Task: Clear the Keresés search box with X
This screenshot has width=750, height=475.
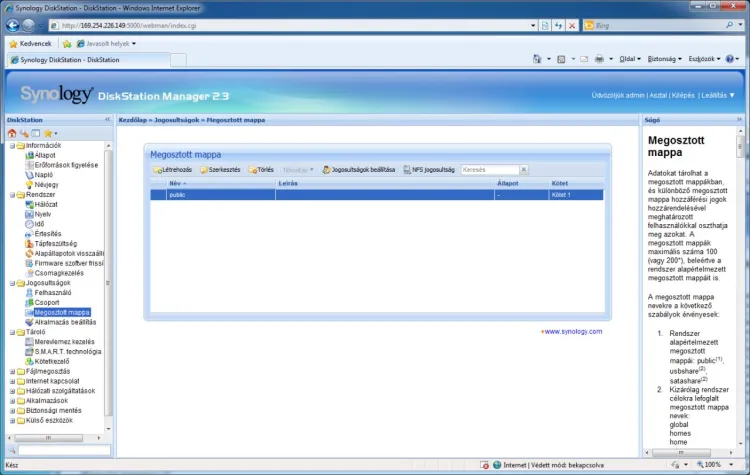Action: click(x=524, y=170)
